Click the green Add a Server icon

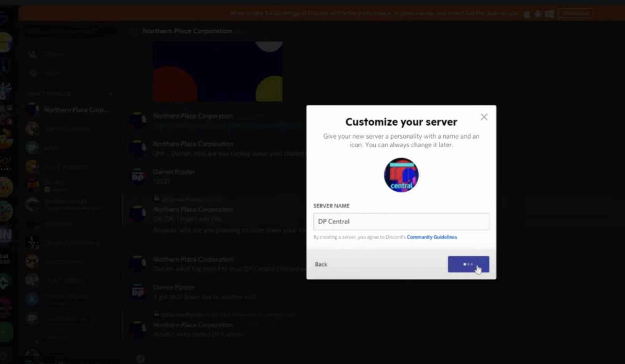[5, 331]
